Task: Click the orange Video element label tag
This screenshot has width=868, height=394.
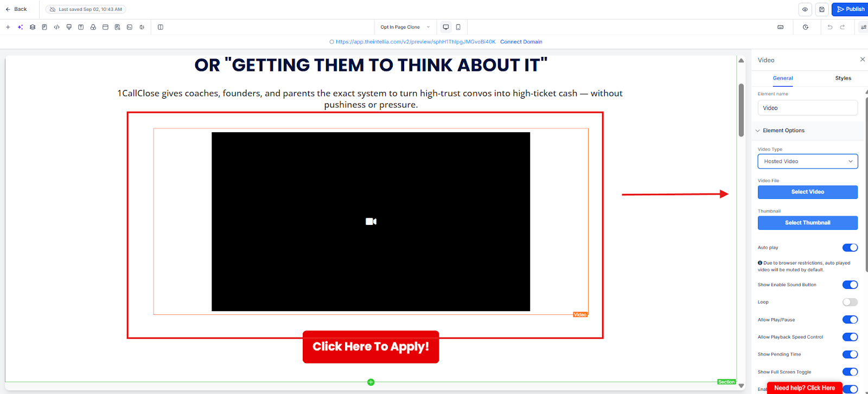Action: (x=580, y=315)
